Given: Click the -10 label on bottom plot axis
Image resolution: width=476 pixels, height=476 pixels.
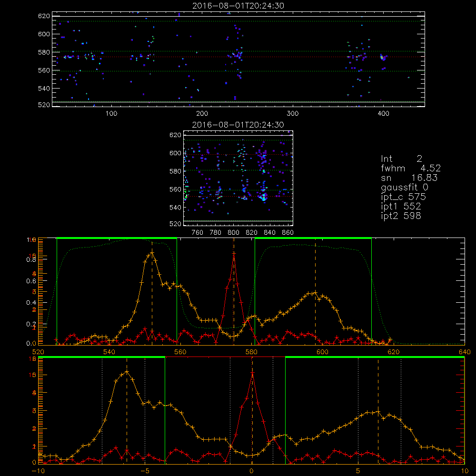Looking at the screenshot, I should point(38,471).
